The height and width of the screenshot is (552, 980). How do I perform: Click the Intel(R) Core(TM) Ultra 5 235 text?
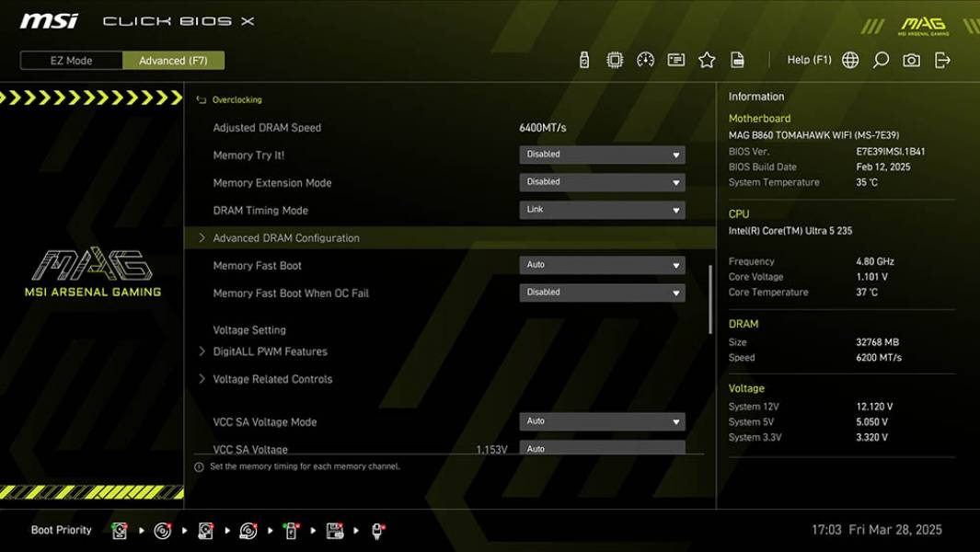click(790, 231)
